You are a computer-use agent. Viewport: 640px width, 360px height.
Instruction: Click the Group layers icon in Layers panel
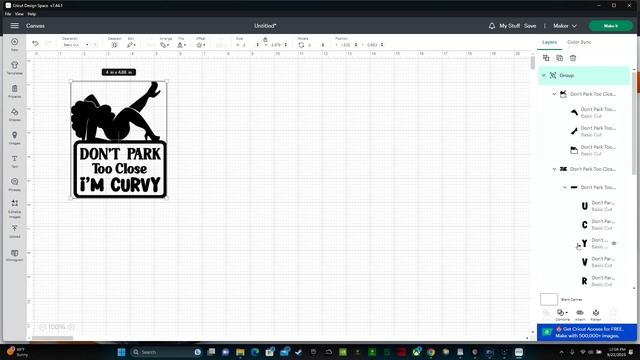click(546, 58)
